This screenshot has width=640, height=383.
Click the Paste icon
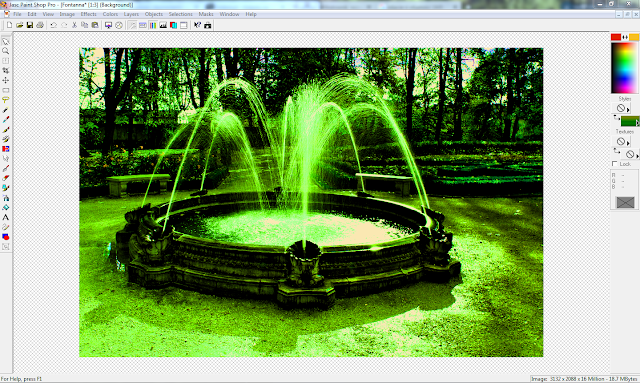[x=95, y=25]
